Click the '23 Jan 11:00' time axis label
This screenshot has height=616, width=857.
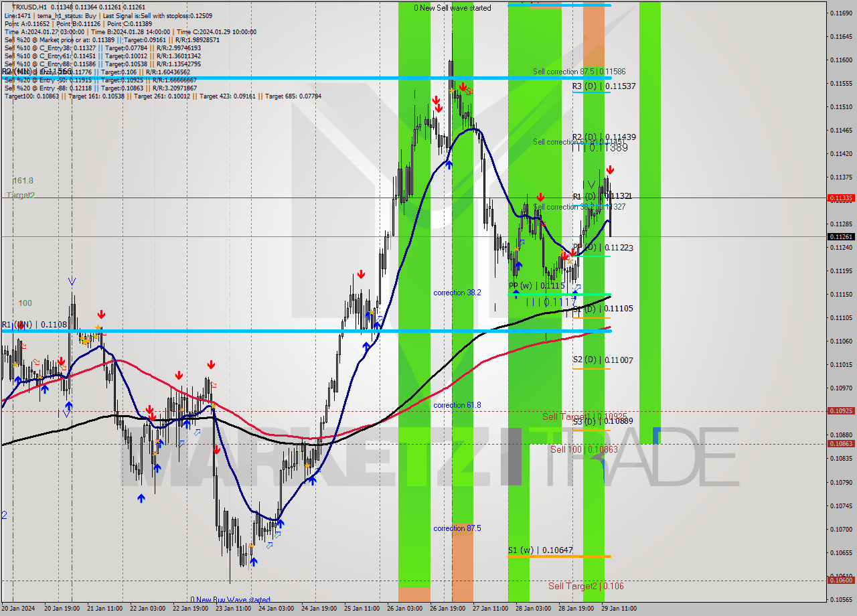click(233, 609)
